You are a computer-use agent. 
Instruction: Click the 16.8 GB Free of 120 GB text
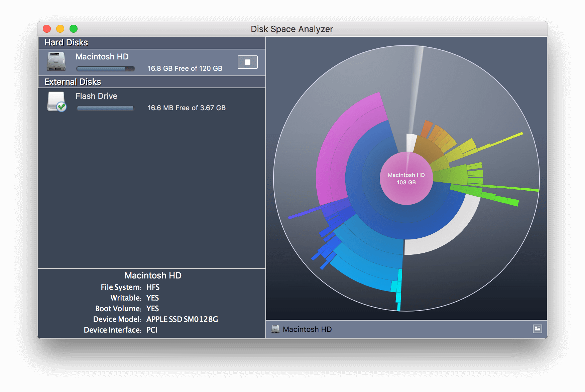tap(185, 68)
